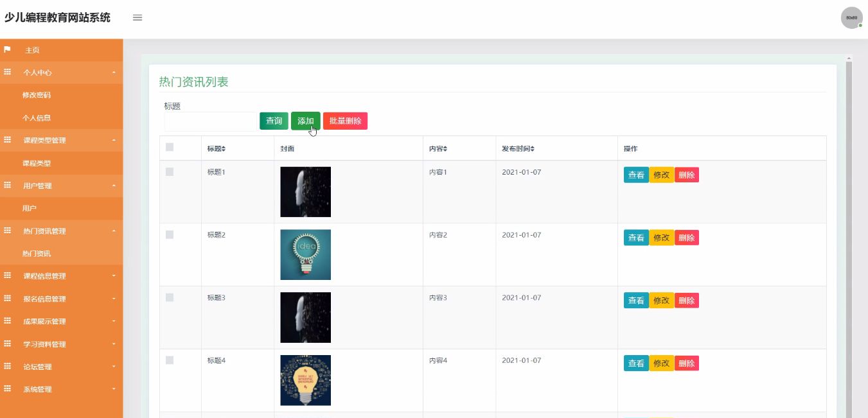Image resolution: width=868 pixels, height=418 pixels.
Task: Click grid icon next to 课程类型管理
Action: pyautogui.click(x=8, y=140)
